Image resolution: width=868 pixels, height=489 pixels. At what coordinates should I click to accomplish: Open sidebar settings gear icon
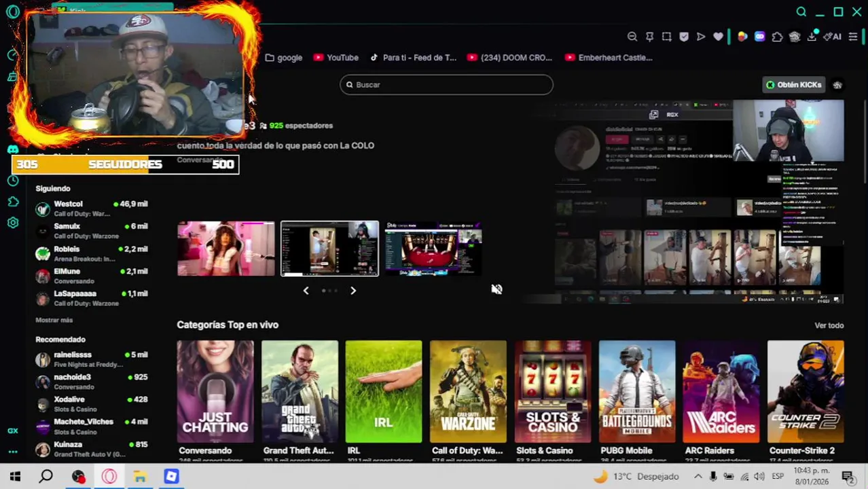click(x=13, y=223)
